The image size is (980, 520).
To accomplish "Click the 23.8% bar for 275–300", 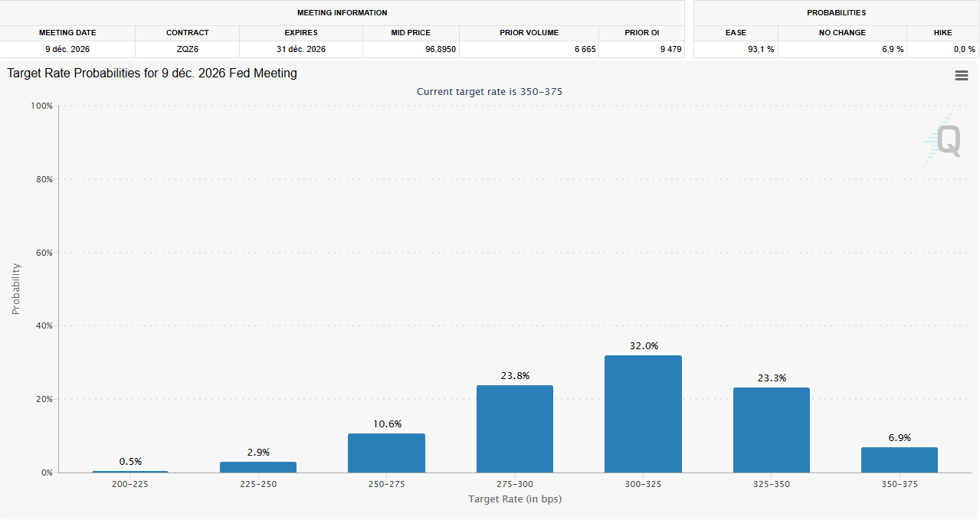I will click(514, 429).
